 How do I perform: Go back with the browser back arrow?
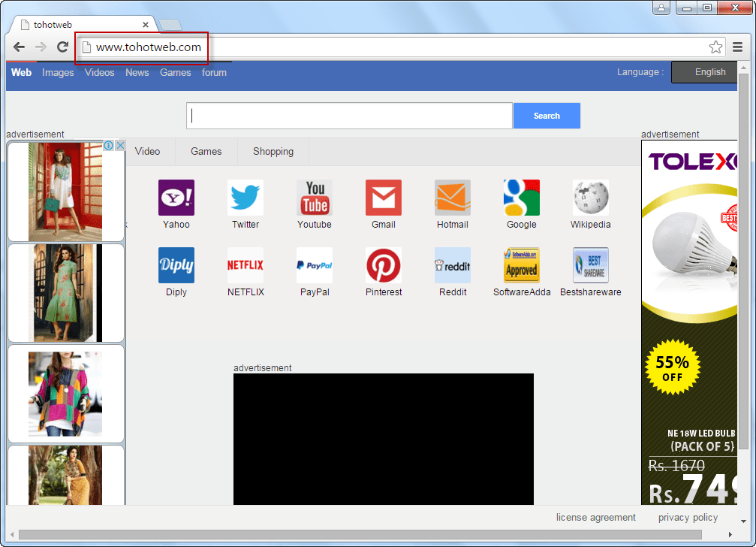[x=20, y=47]
